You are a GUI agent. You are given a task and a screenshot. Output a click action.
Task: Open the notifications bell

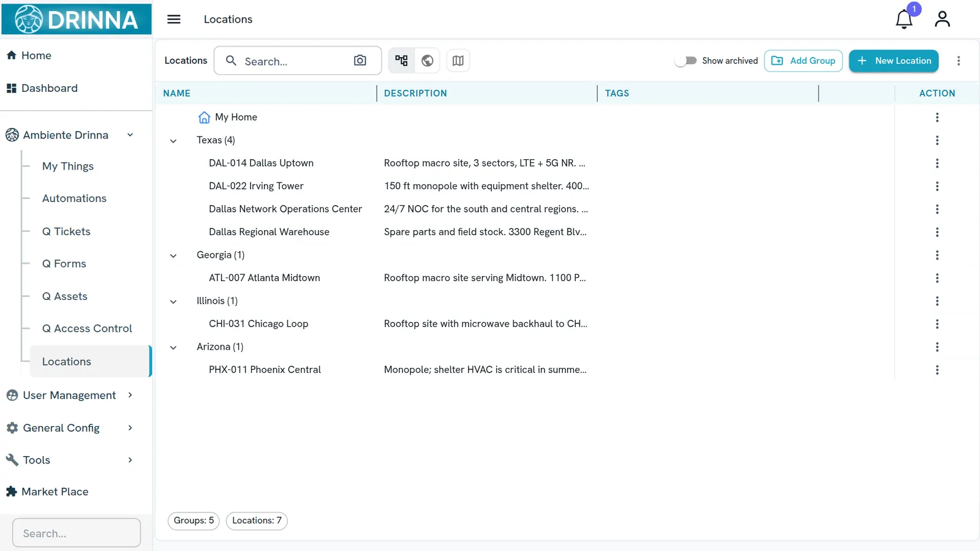[904, 19]
